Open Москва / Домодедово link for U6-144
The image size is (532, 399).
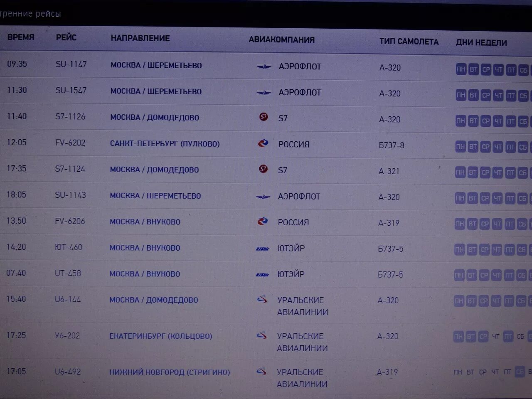pyautogui.click(x=154, y=300)
